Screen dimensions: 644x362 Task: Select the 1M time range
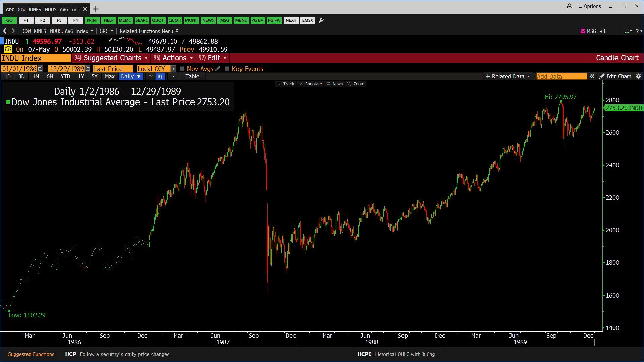click(36, 76)
